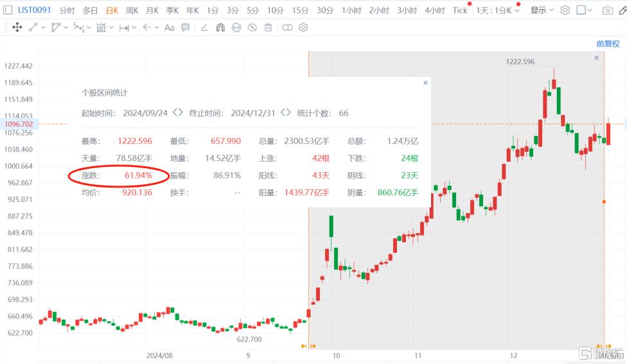This screenshot has width=627, height=364.
Task: Switch to the 周K weekly chart tab
Action: point(132,10)
